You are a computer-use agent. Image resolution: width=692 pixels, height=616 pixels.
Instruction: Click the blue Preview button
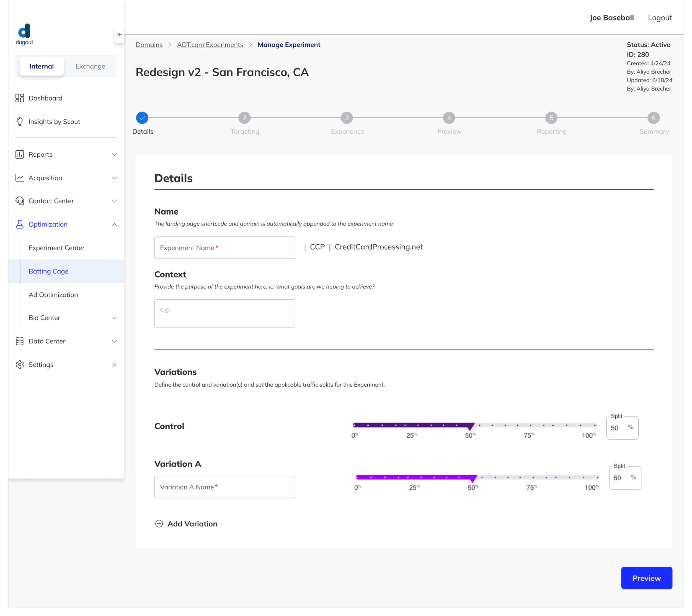point(646,578)
